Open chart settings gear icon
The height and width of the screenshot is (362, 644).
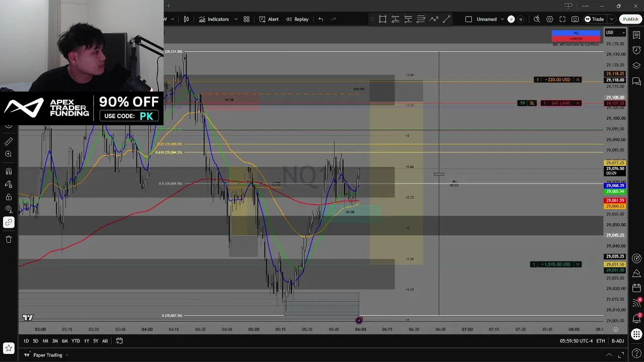coord(549,19)
